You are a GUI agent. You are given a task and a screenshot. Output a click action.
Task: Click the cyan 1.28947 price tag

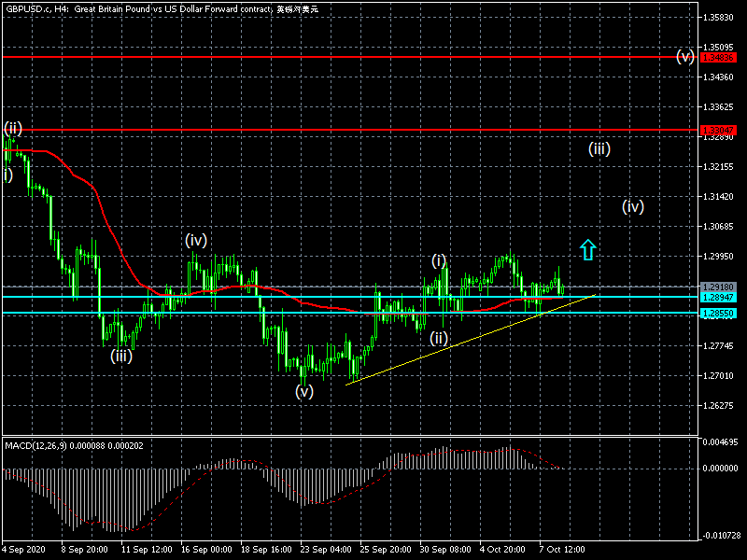(x=718, y=297)
